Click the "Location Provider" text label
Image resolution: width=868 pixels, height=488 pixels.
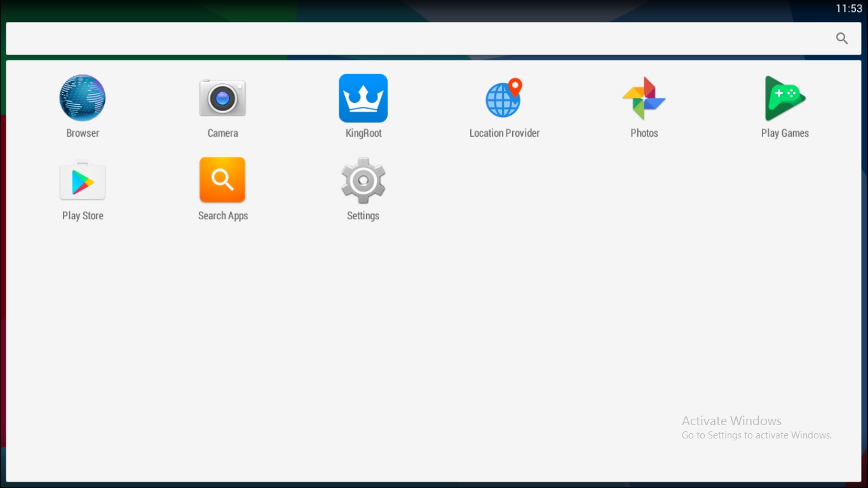[505, 133]
